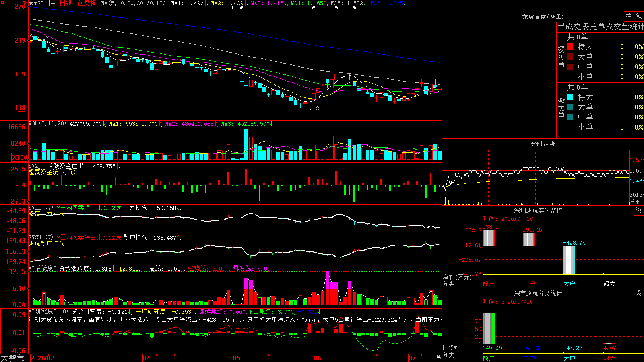Click the 超赢散户持仓 label
This screenshot has height=362, width=644.
click(46, 243)
